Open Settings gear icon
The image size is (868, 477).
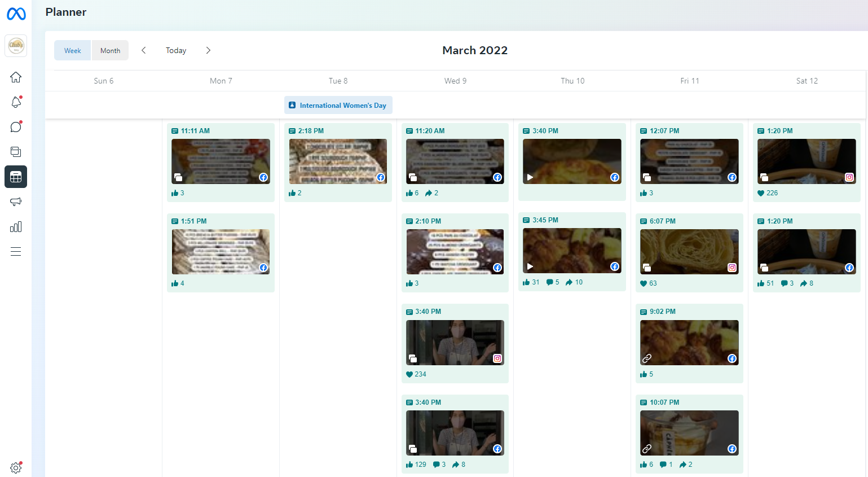click(16, 467)
